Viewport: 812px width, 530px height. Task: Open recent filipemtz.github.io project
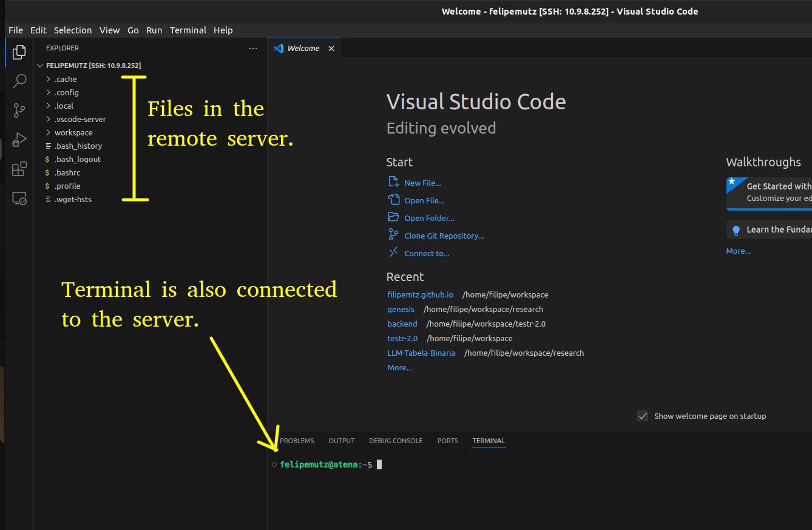420,294
